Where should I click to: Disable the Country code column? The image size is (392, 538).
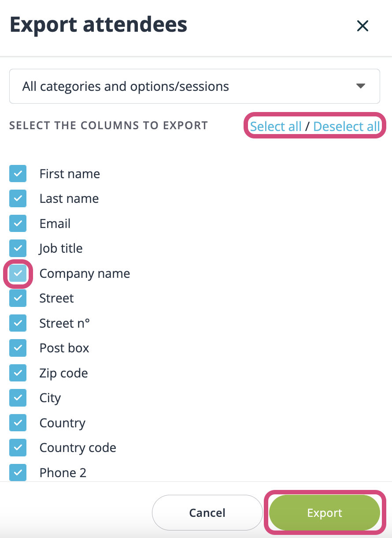pos(18,448)
